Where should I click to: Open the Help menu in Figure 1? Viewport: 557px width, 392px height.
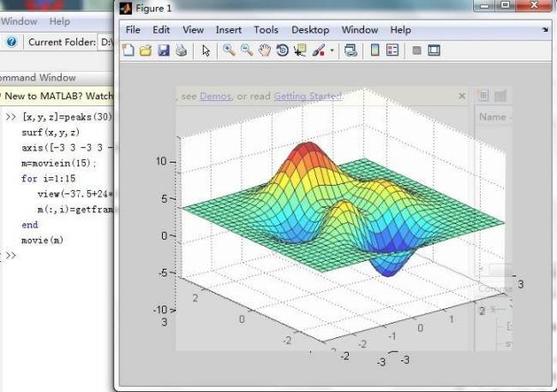pyautogui.click(x=400, y=30)
